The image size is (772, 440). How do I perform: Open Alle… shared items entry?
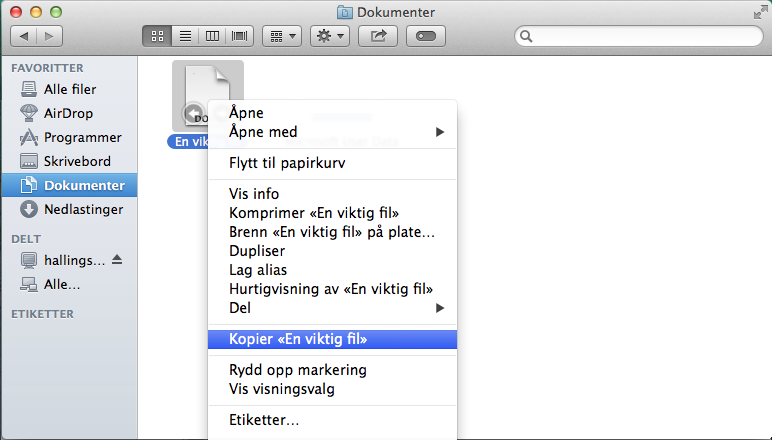tap(69, 284)
